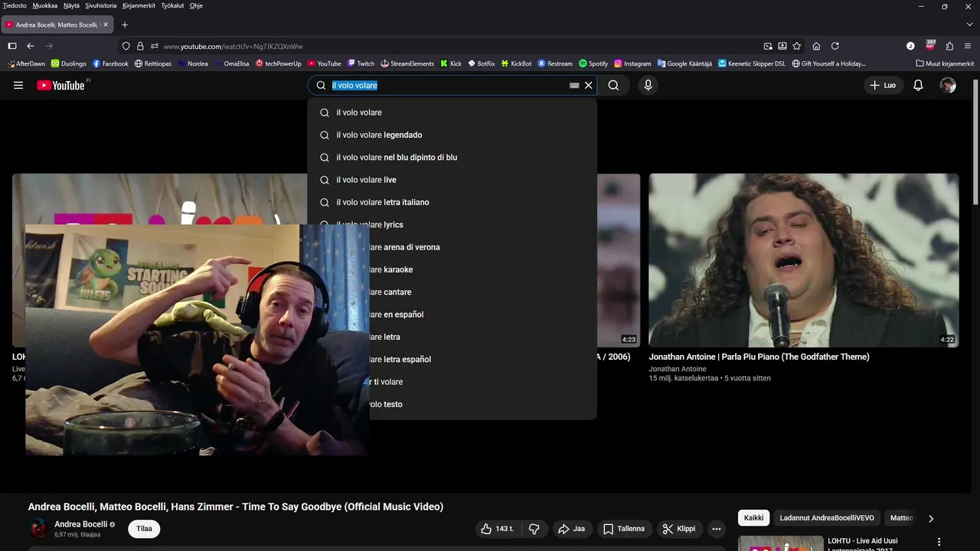
Task: Open options for LOHTU - Live Aid Uusi video
Action: [939, 542]
